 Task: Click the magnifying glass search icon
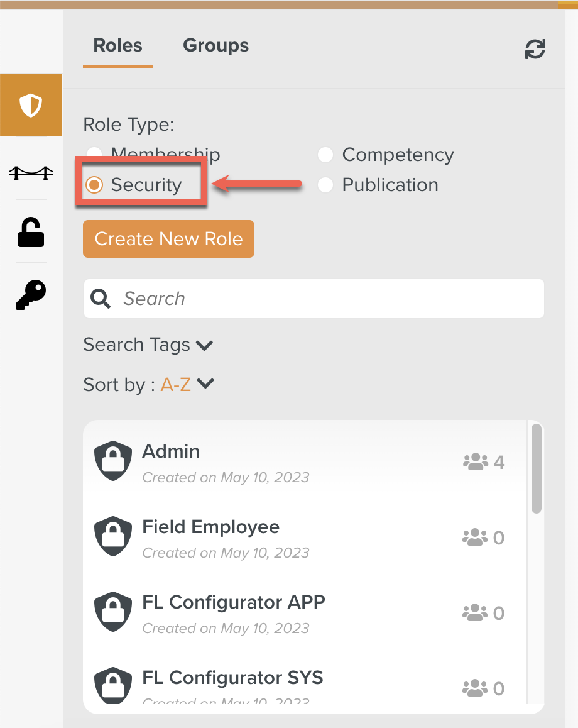[x=101, y=299]
